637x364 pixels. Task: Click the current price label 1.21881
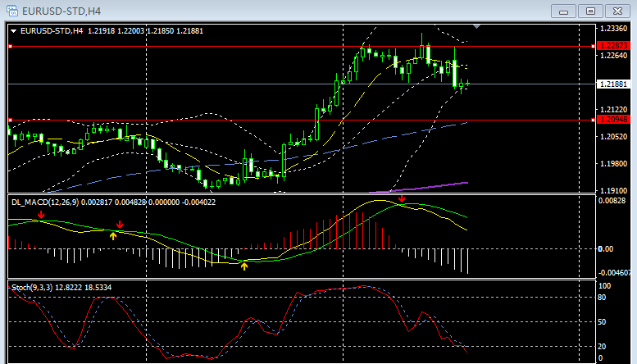[x=613, y=84]
